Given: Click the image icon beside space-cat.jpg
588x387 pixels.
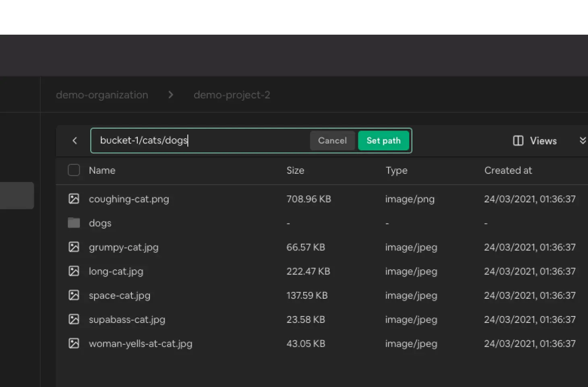Looking at the screenshot, I should 74,295.
